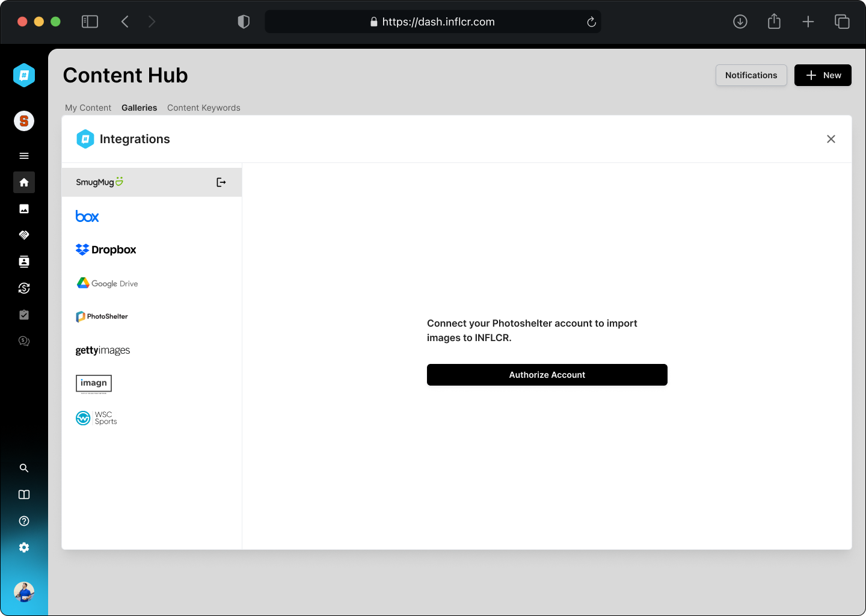Click the INFLCR hexagon logo
Screen dimensions: 866x616
coord(24,75)
